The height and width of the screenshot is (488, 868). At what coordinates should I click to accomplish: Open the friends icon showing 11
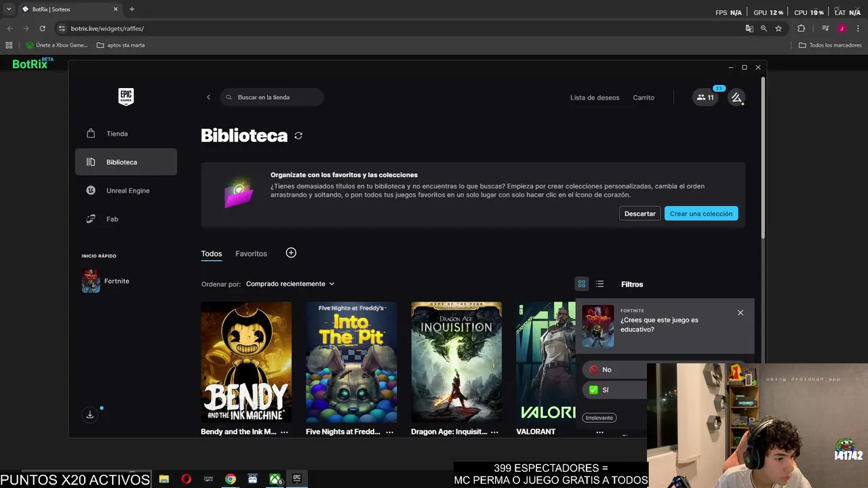705,98
